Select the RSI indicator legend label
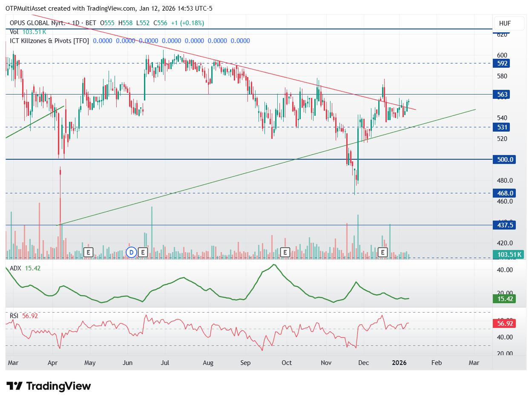This screenshot has width=532, height=402. (15, 316)
